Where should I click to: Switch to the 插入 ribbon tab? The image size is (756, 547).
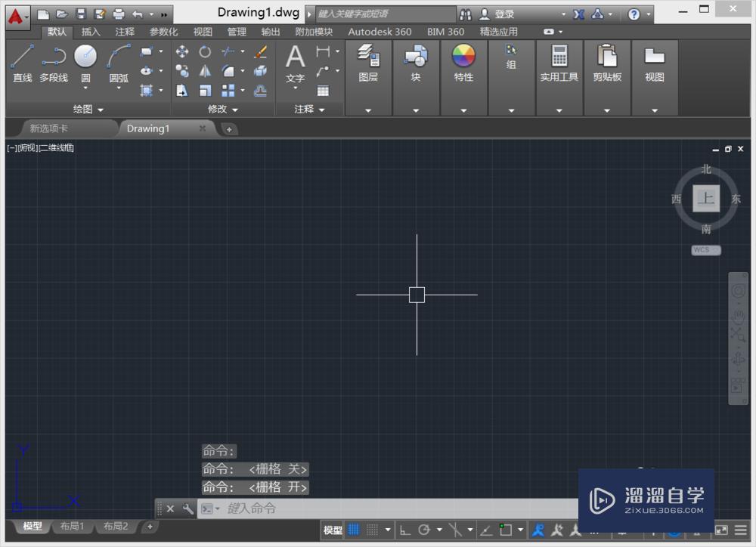(90, 32)
